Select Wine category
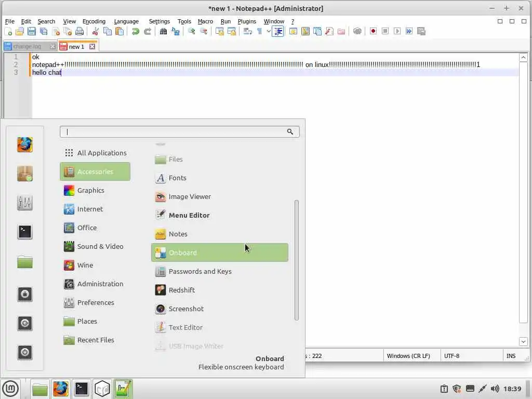 [95, 265]
